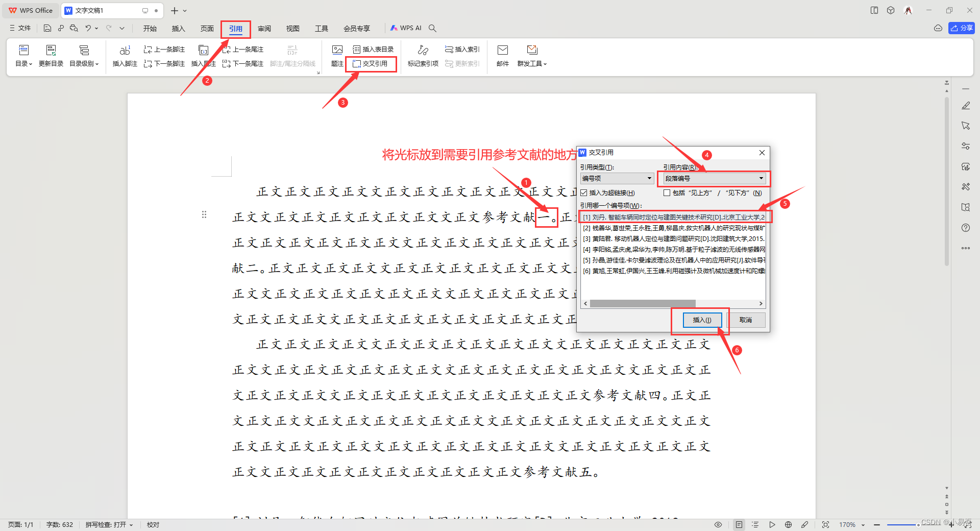Click the eye protection icon in status bar
Image resolution: width=980 pixels, height=531 pixels.
click(718, 524)
